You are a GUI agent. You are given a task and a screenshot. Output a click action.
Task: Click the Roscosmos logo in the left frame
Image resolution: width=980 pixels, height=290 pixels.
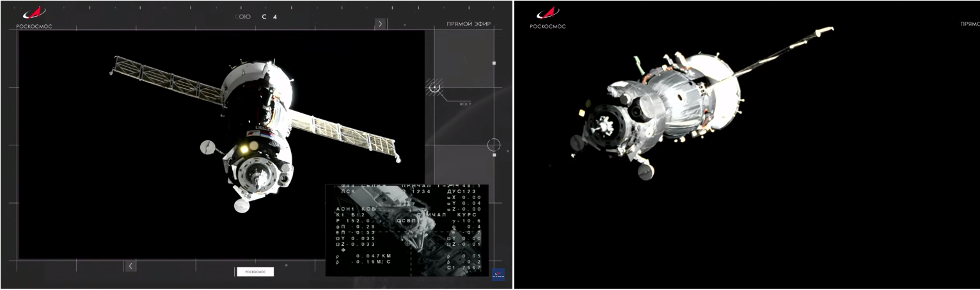pyautogui.click(x=33, y=17)
